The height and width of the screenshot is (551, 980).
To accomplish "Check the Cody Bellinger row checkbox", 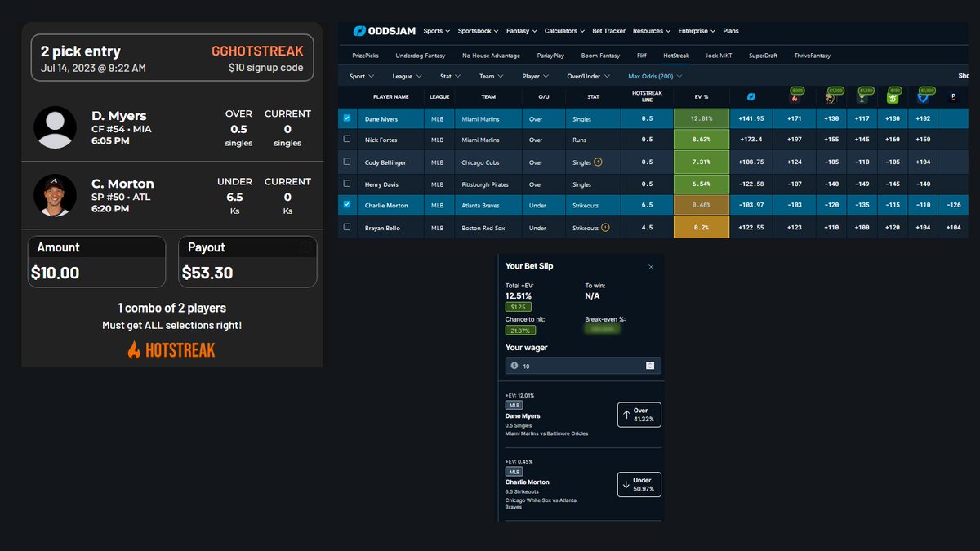I will [x=346, y=162].
